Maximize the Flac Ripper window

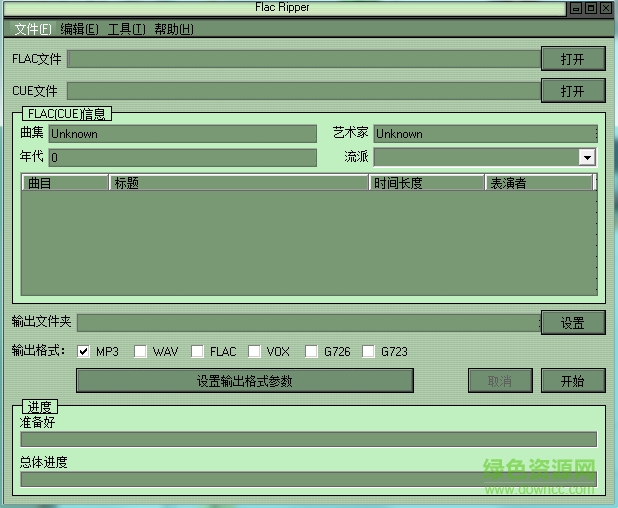[591, 8]
